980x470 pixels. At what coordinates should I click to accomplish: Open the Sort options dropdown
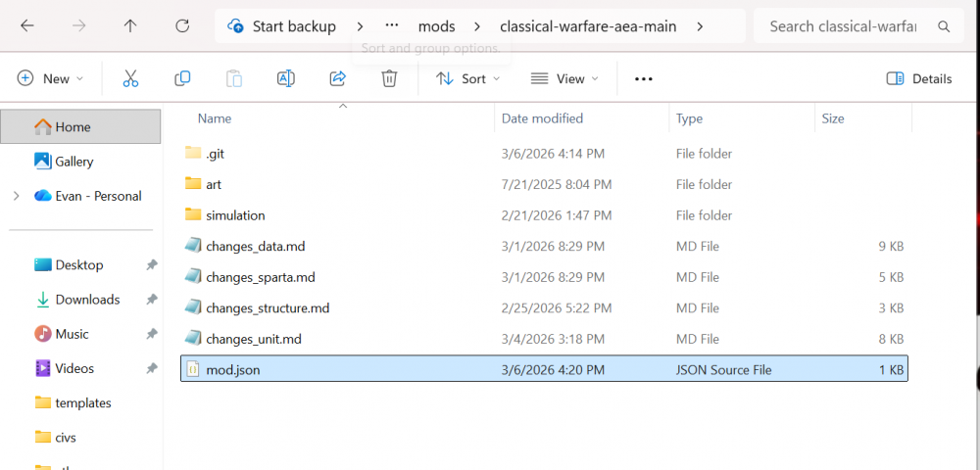point(468,78)
